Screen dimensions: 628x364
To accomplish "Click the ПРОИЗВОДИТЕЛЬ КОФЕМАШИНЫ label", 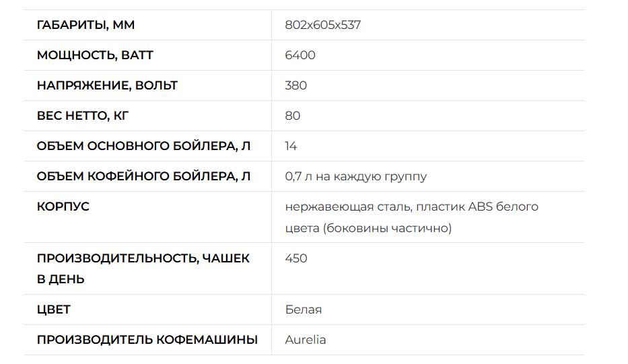I will (147, 340).
